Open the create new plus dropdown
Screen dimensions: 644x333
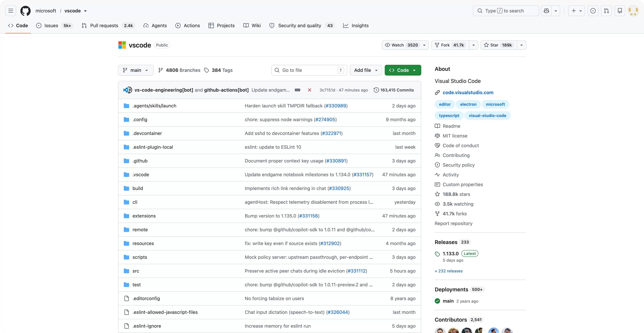pos(576,11)
